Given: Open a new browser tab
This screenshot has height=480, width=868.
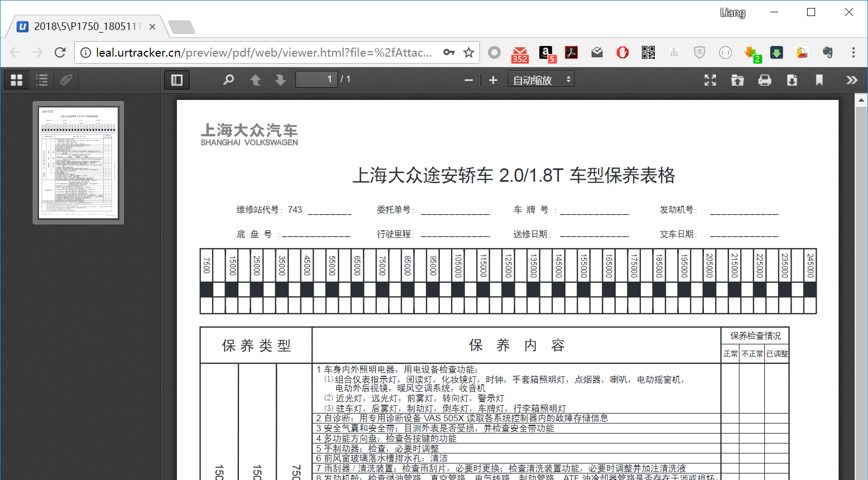Looking at the screenshot, I should 182,27.
